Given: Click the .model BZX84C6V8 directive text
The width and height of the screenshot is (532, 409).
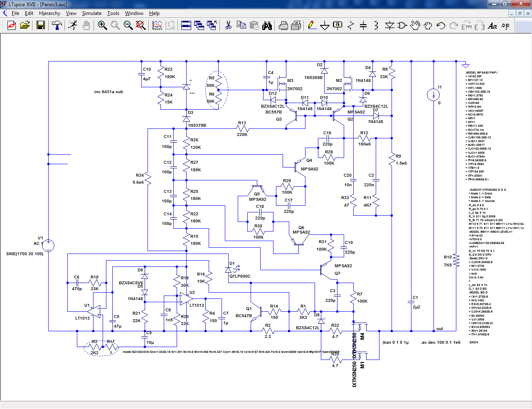Looking at the screenshot, I should point(231,352).
